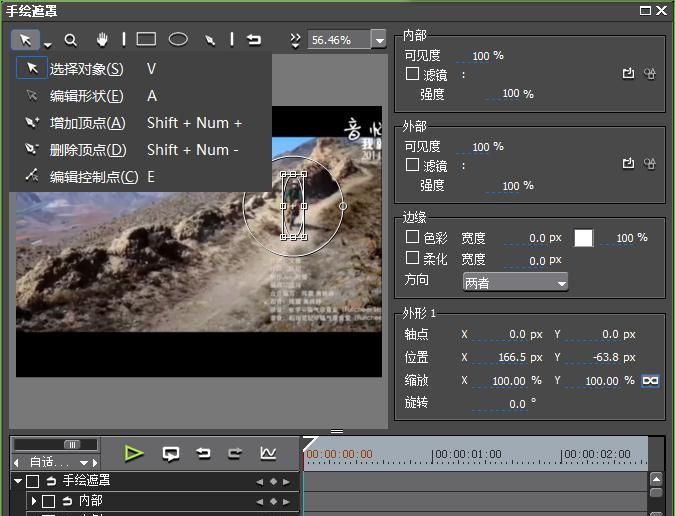Click the green play button
The width and height of the screenshot is (675, 516).
tap(134, 454)
